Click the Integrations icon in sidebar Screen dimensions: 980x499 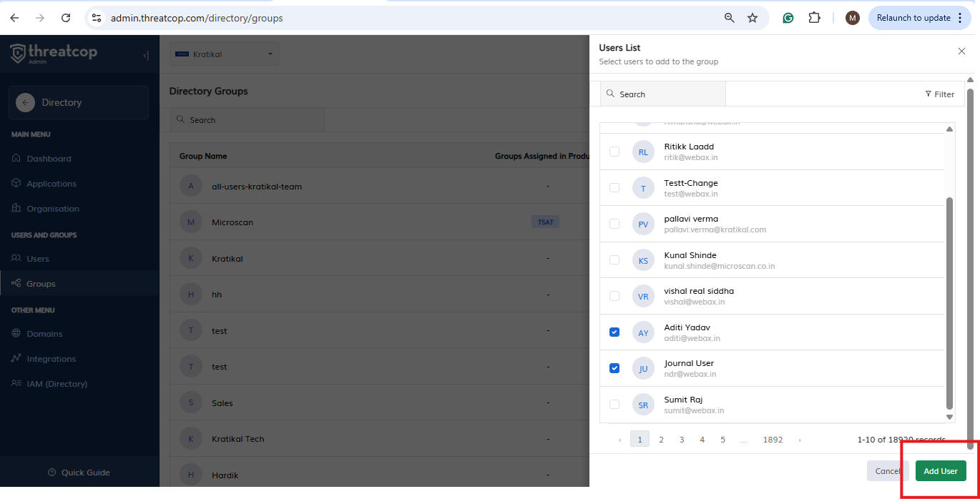tap(16, 359)
